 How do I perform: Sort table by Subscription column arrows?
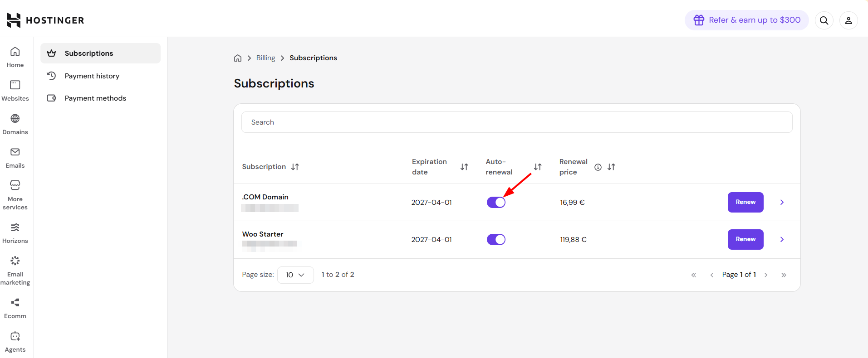coord(295,167)
